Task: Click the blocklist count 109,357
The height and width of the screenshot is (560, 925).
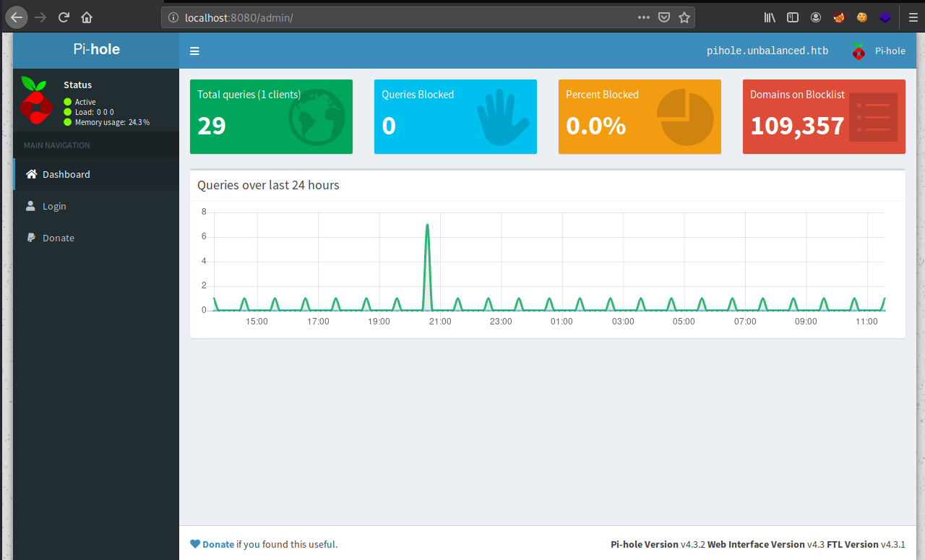Action: coord(797,126)
